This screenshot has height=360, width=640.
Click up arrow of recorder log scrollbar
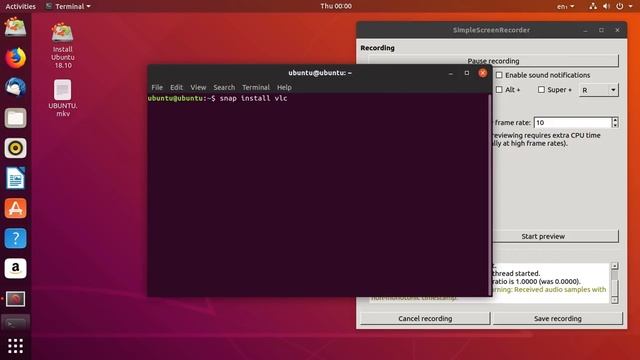[x=615, y=266]
